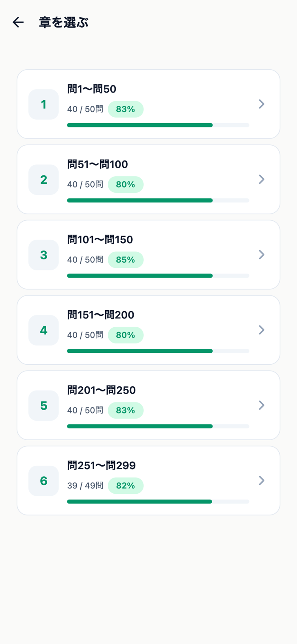Open chevron for 問151〜問200
Image resolution: width=297 pixels, height=644 pixels.
coord(262,330)
